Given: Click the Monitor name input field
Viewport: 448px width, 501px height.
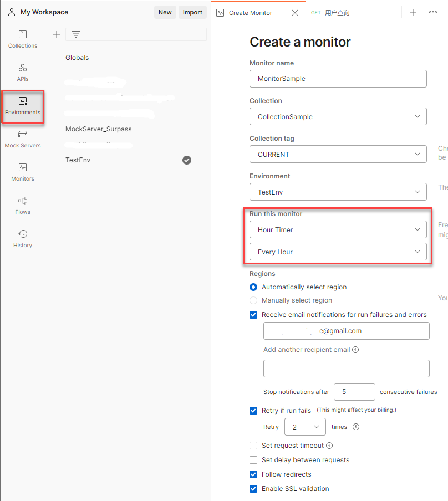Looking at the screenshot, I should [338, 79].
